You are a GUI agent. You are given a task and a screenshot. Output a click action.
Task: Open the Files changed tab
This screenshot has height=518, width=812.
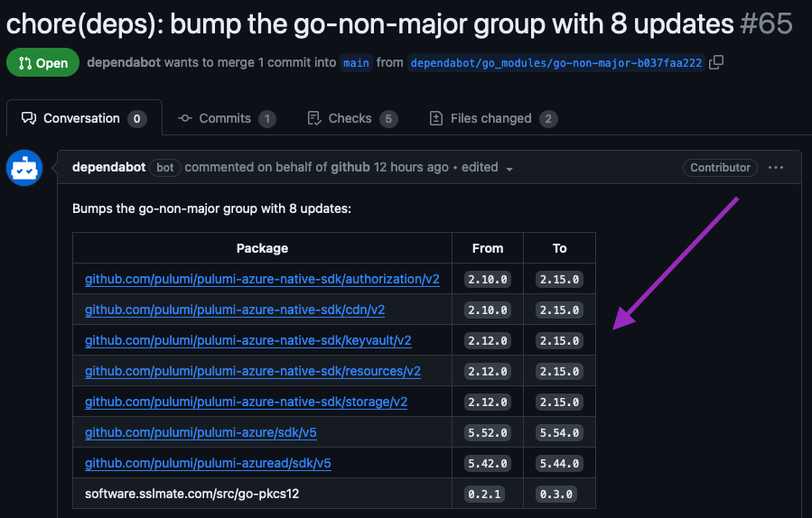tap(493, 118)
